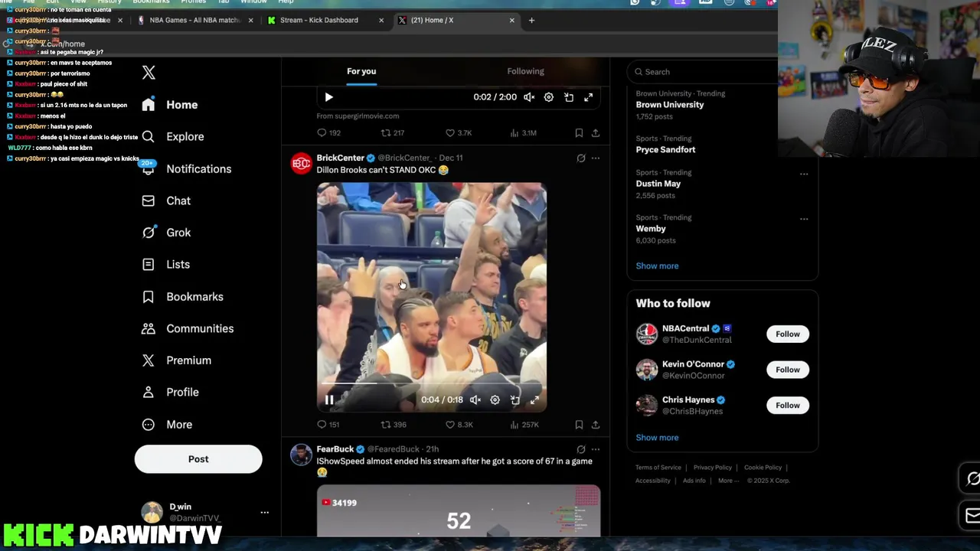The width and height of the screenshot is (980, 551).
Task: Open Premium in the sidebar
Action: pyautogui.click(x=176, y=360)
